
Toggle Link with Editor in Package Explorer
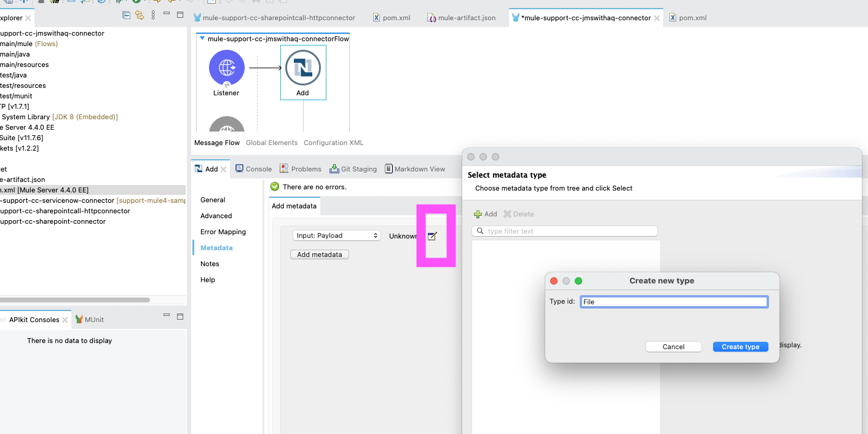pyautogui.click(x=140, y=15)
